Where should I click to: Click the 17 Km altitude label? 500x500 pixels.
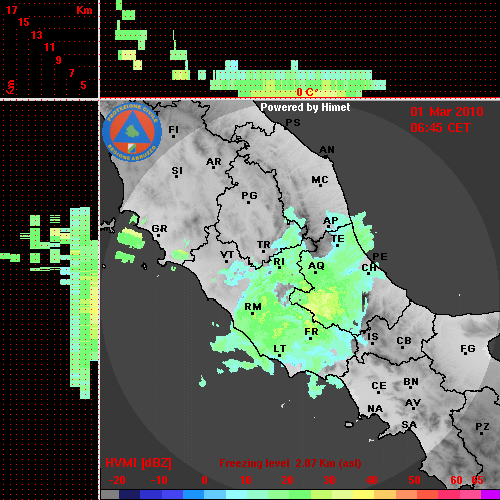[11, 10]
